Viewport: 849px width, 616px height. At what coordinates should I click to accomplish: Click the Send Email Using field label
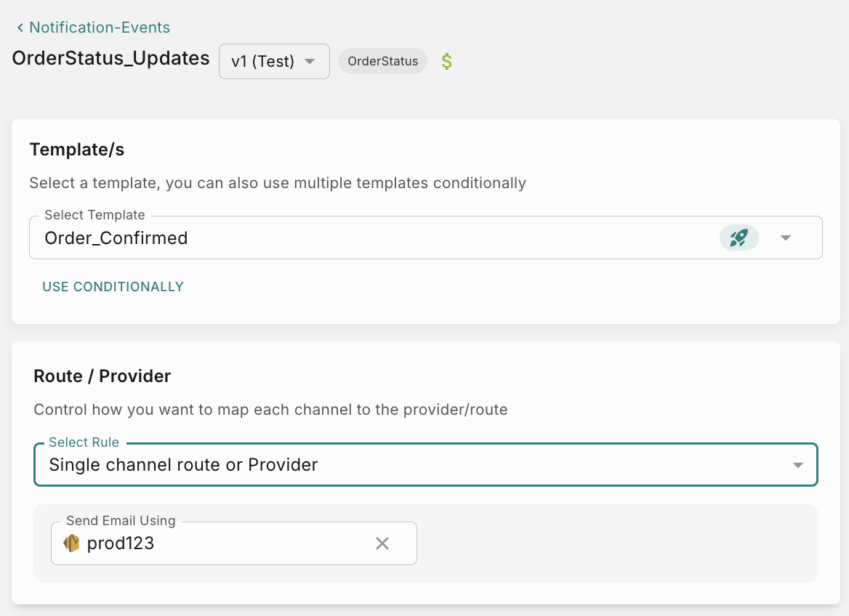(121, 521)
